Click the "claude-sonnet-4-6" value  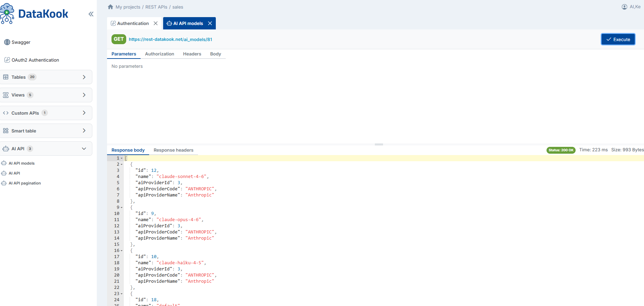tap(181, 177)
